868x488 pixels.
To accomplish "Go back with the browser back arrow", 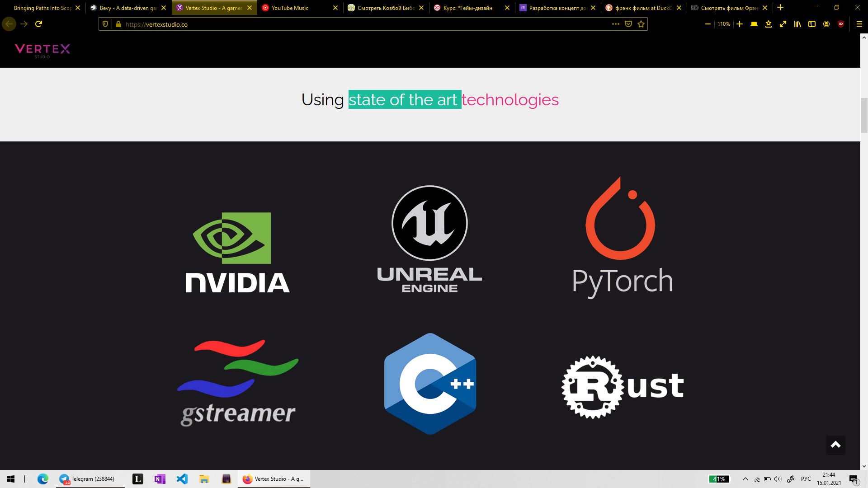I will (x=9, y=24).
